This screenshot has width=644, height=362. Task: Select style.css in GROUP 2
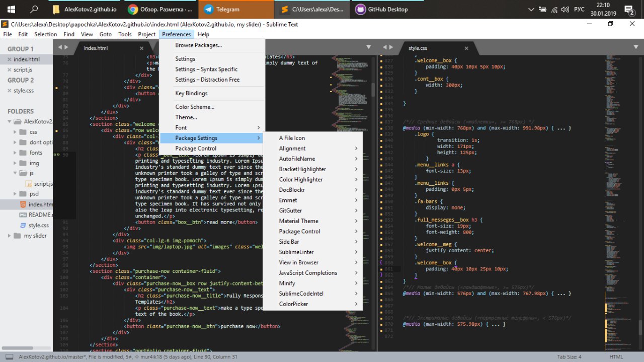click(26, 91)
